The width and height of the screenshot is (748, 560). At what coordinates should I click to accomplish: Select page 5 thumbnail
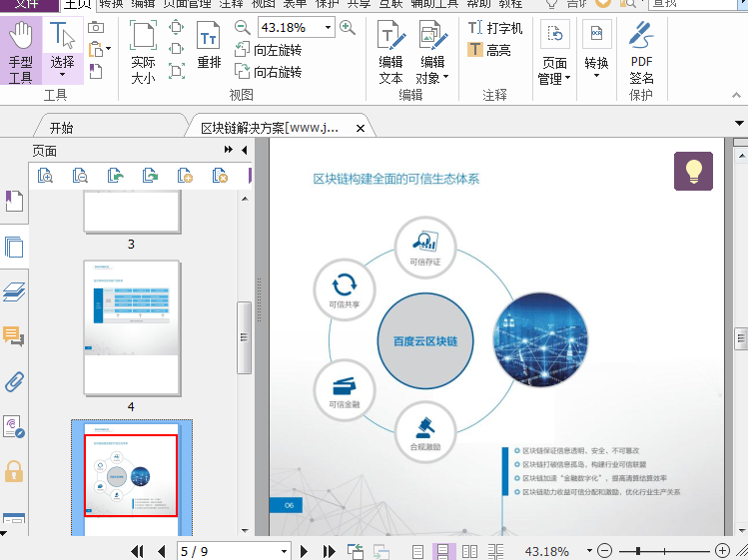(132, 477)
